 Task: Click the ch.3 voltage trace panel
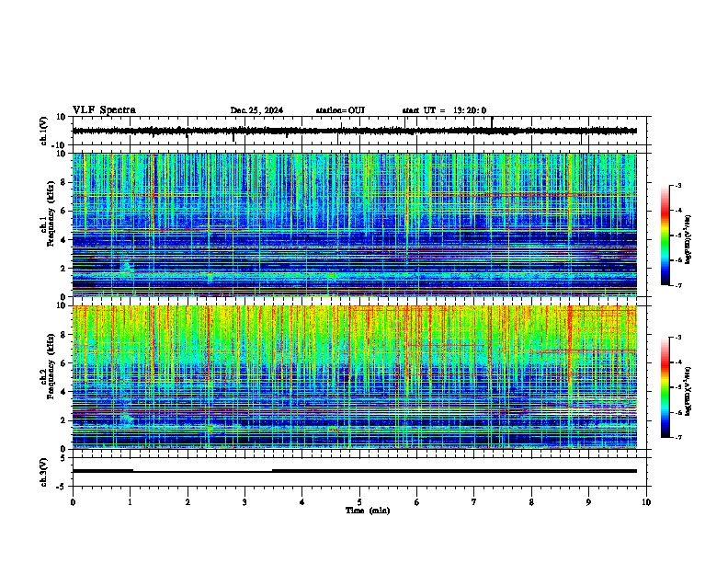click(361, 472)
